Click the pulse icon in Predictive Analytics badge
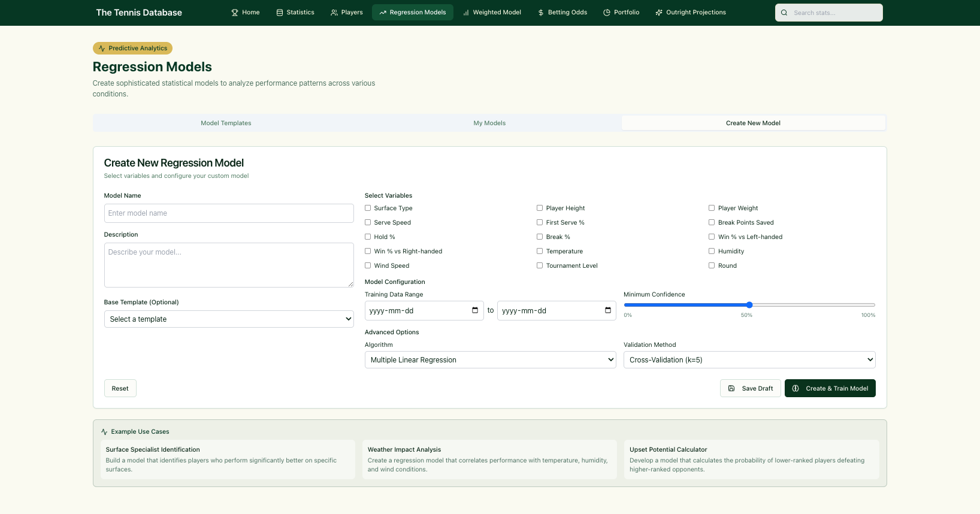 click(x=102, y=49)
